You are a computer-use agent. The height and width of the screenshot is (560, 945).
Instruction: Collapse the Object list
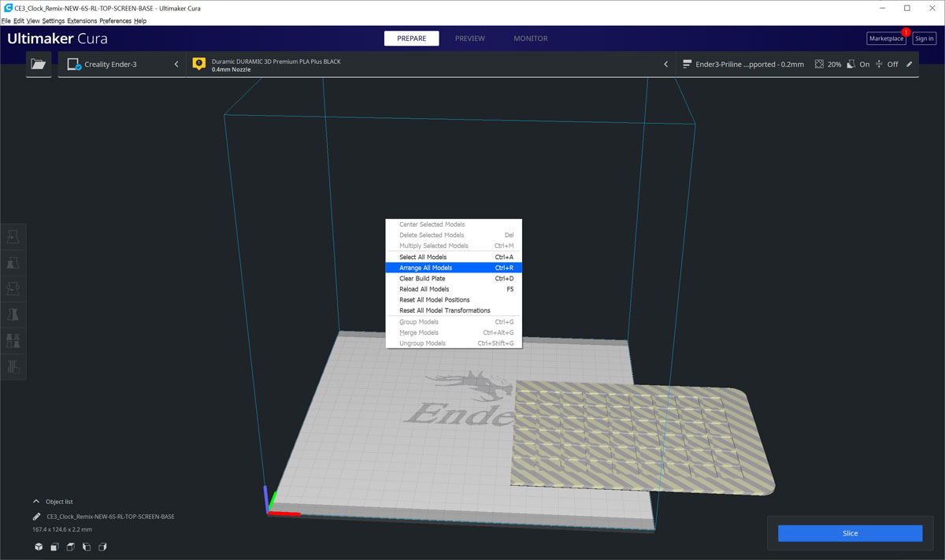[36, 501]
